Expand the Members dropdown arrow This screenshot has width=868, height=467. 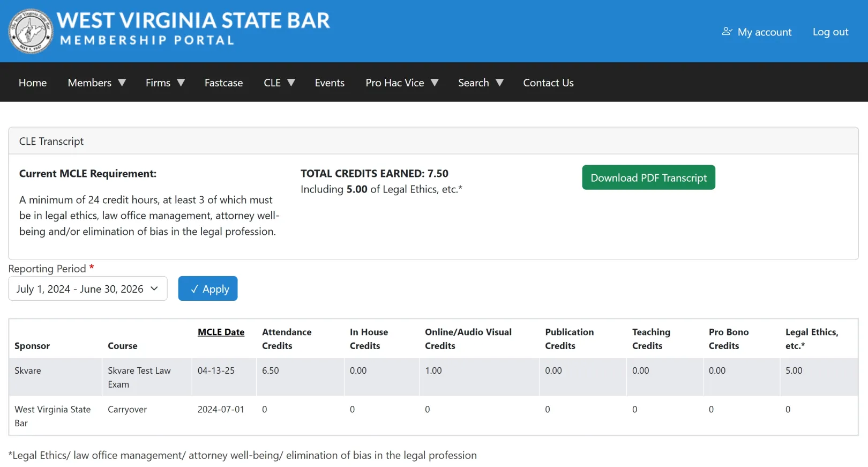[122, 83]
